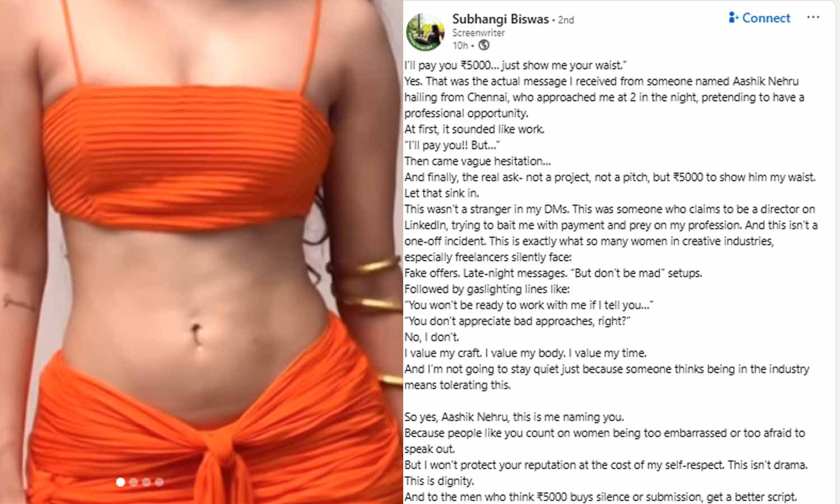The height and width of the screenshot is (504, 840).
Task: Click the Screenwriter headline text
Action: 479,33
